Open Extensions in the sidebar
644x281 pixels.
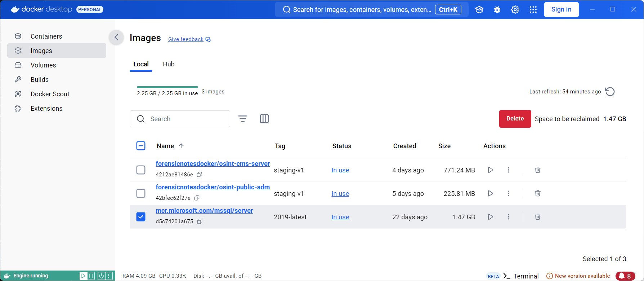(57, 108)
